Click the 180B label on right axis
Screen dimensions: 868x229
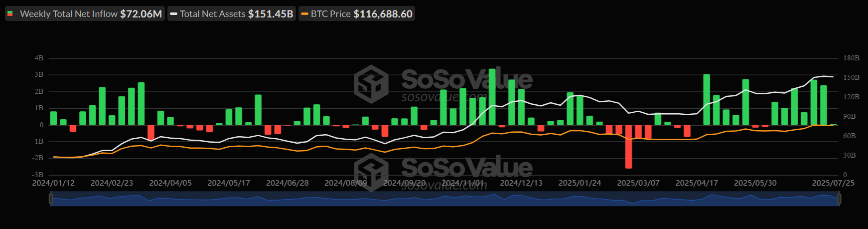point(851,58)
